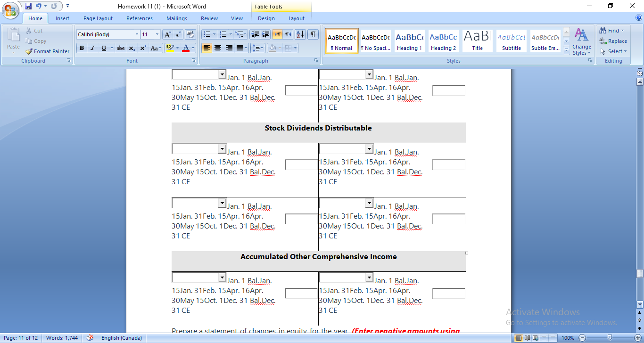
Task: Zoom out with the minus button
Action: (582, 338)
